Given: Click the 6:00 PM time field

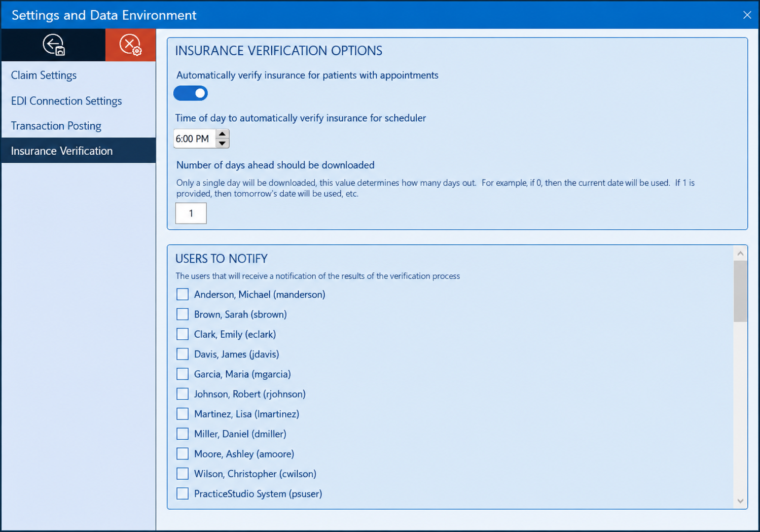Looking at the screenshot, I should (195, 138).
